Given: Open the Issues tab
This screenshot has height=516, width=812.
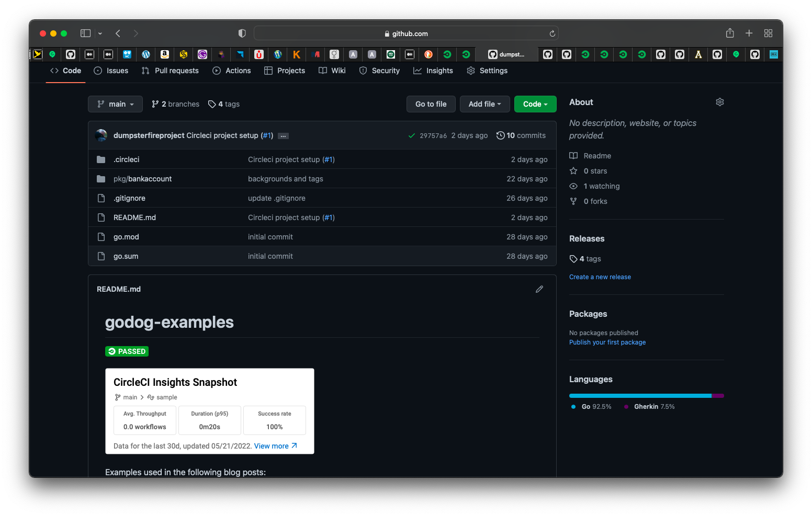Looking at the screenshot, I should click(x=111, y=71).
